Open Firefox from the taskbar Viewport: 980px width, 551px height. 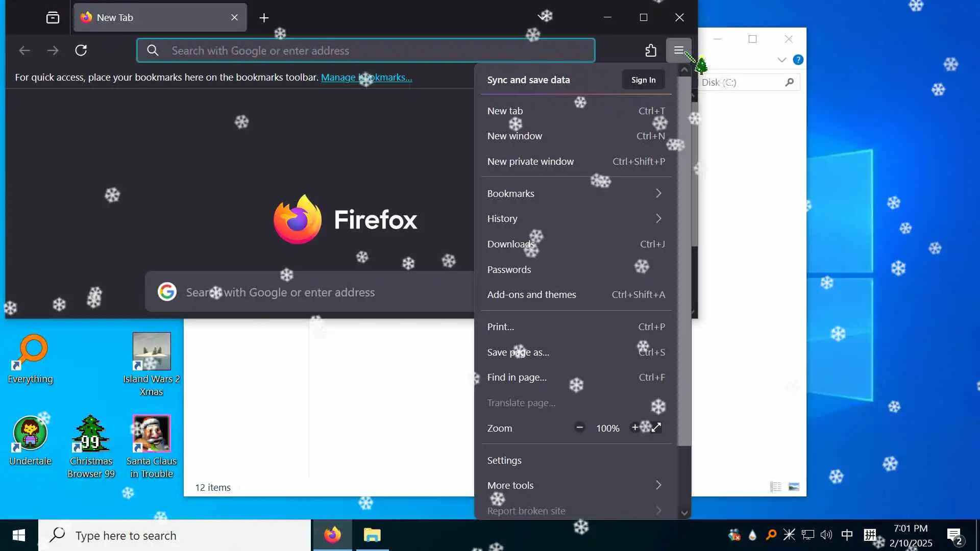click(332, 535)
